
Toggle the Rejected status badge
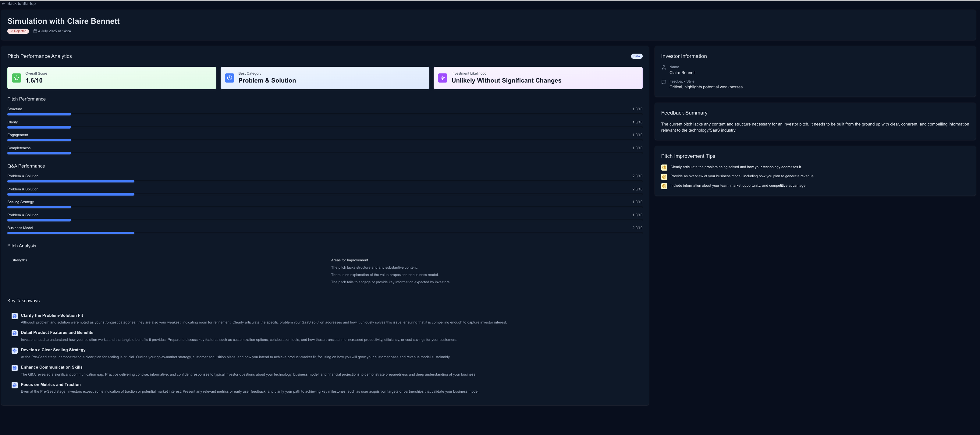tap(17, 31)
